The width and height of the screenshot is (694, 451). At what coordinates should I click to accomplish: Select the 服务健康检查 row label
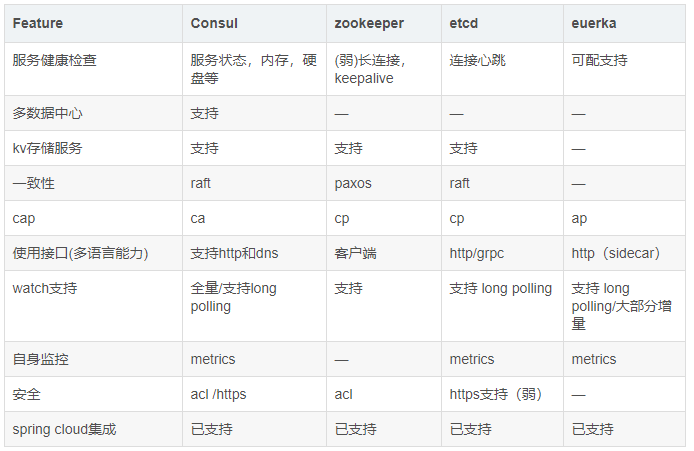point(54,60)
